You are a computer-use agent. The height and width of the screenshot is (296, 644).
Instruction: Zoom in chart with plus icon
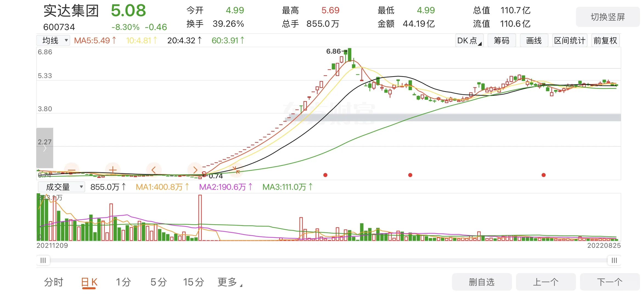113,170
